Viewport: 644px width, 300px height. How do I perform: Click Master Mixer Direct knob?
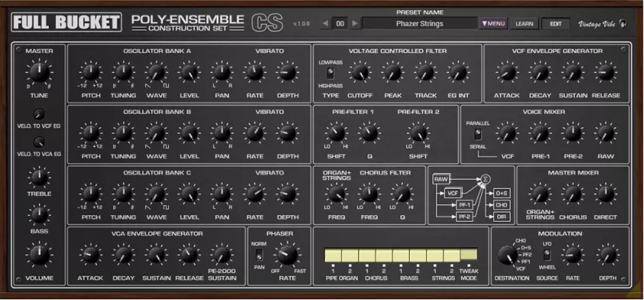[606, 194]
